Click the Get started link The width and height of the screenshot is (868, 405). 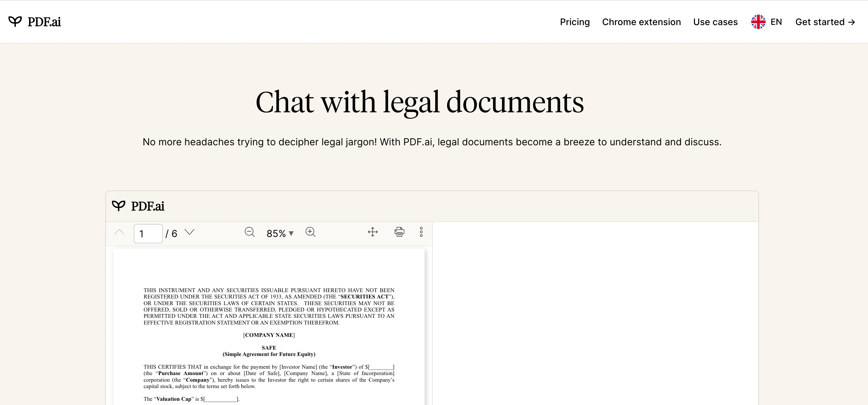825,22
